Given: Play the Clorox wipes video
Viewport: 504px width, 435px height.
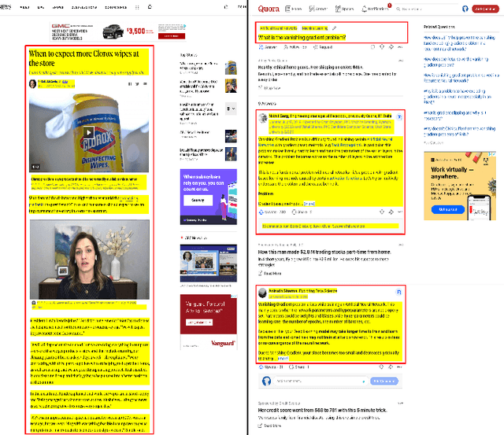Looking at the screenshot, I should [x=89, y=132].
